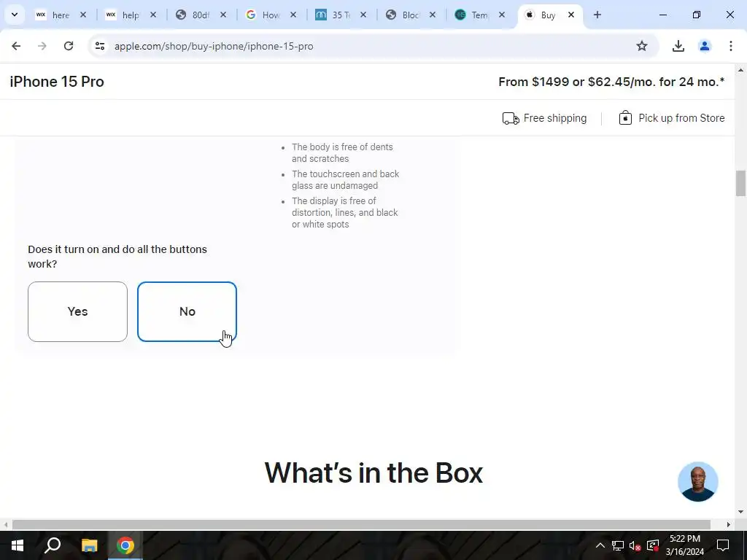The width and height of the screenshot is (747, 560).
Task: Show hidden system tray icons
Action: (x=600, y=545)
